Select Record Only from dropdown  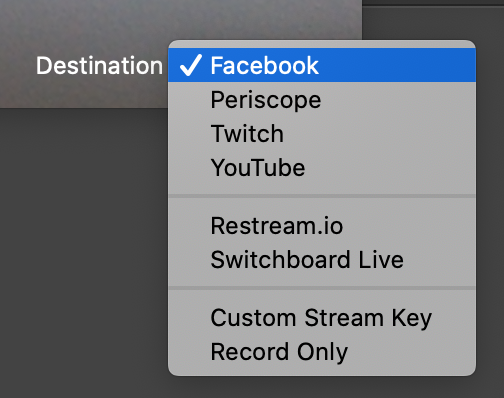[322, 352]
